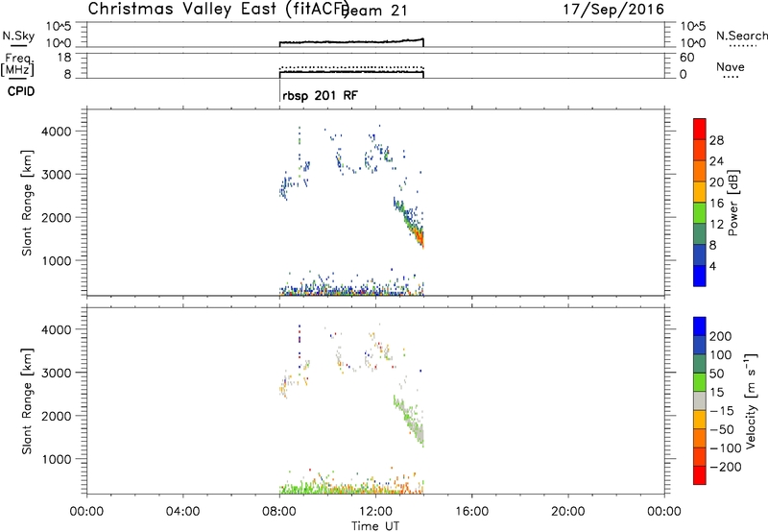
Task: Click the 'Freq. [MHz]' axis label
Action: click(18, 65)
